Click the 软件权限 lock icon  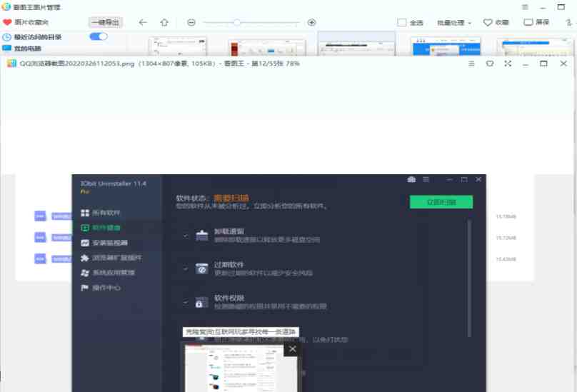click(201, 302)
